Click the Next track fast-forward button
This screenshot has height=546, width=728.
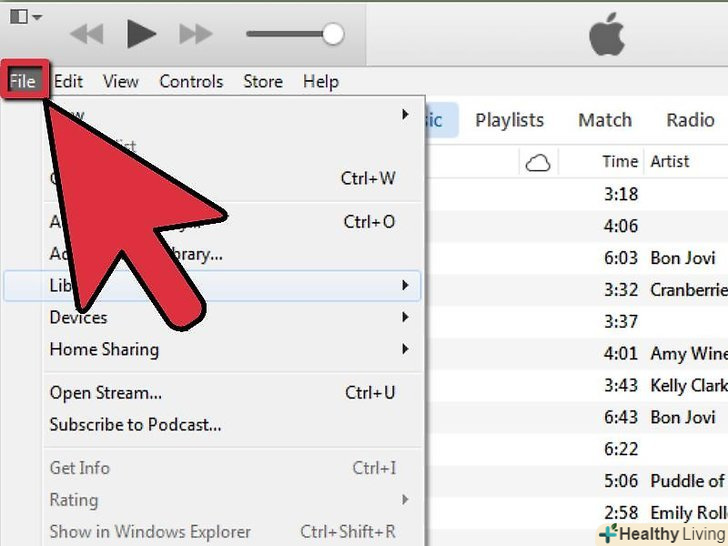pos(195,34)
